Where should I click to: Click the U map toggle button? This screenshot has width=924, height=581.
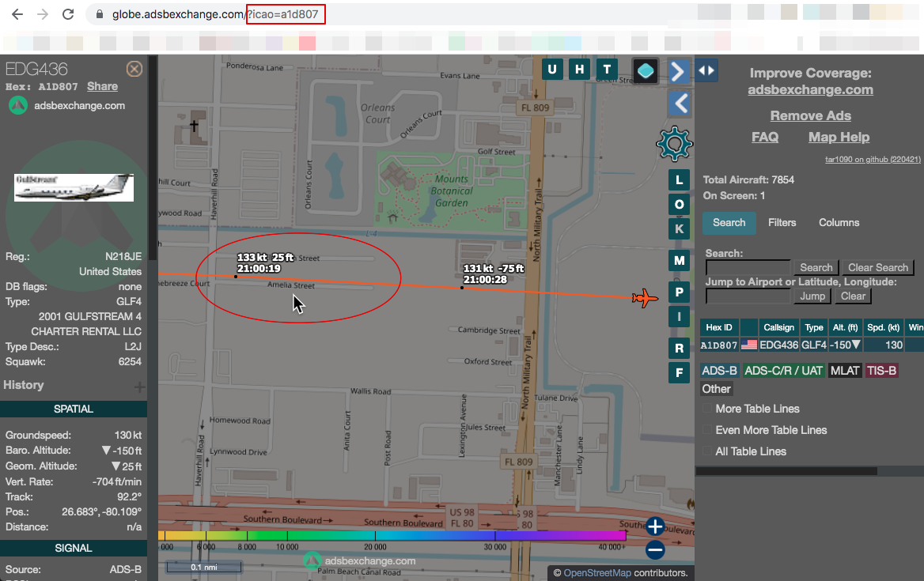click(552, 70)
